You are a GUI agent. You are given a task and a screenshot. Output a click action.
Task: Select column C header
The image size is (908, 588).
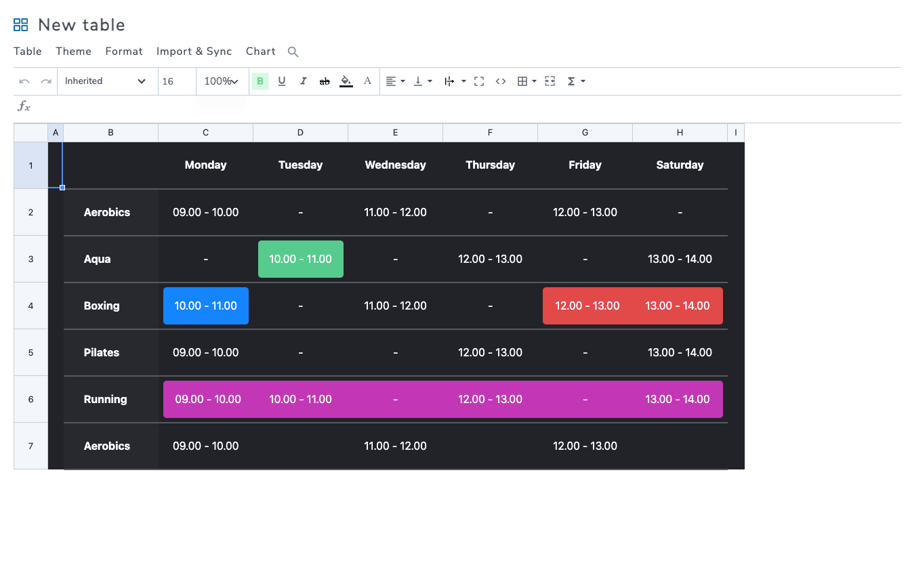point(206,133)
